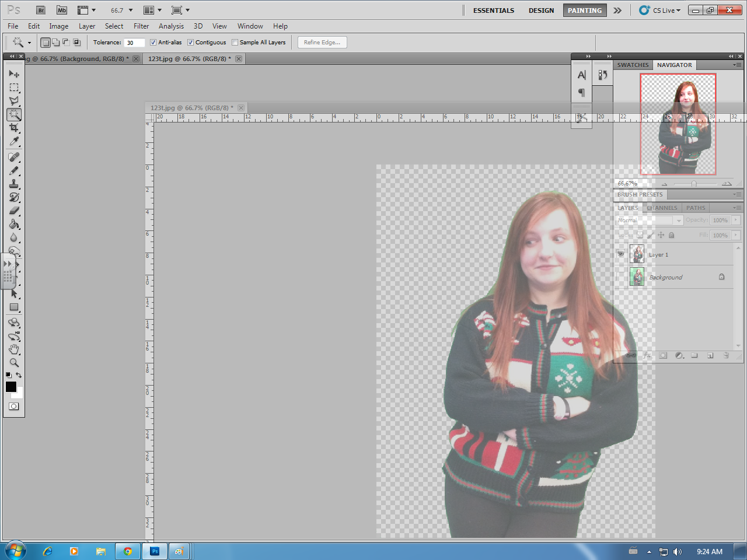
Task: Create a new layer in Layers panel
Action: (710, 355)
